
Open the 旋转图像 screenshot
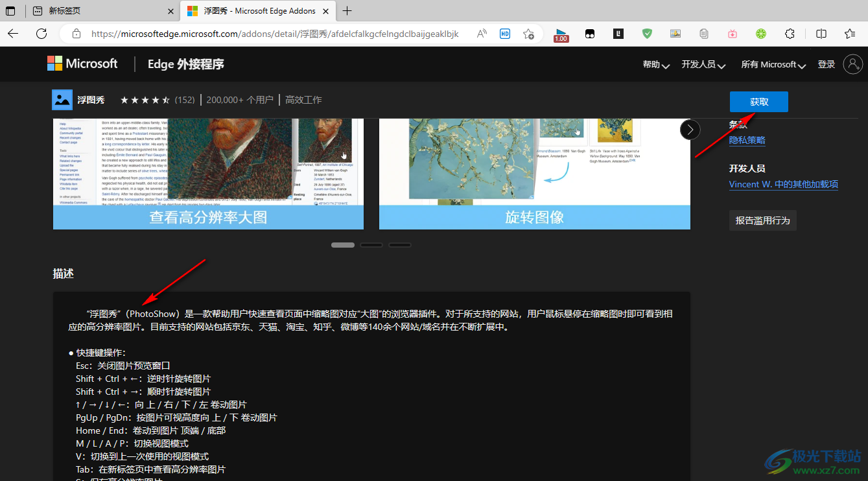pos(535,174)
